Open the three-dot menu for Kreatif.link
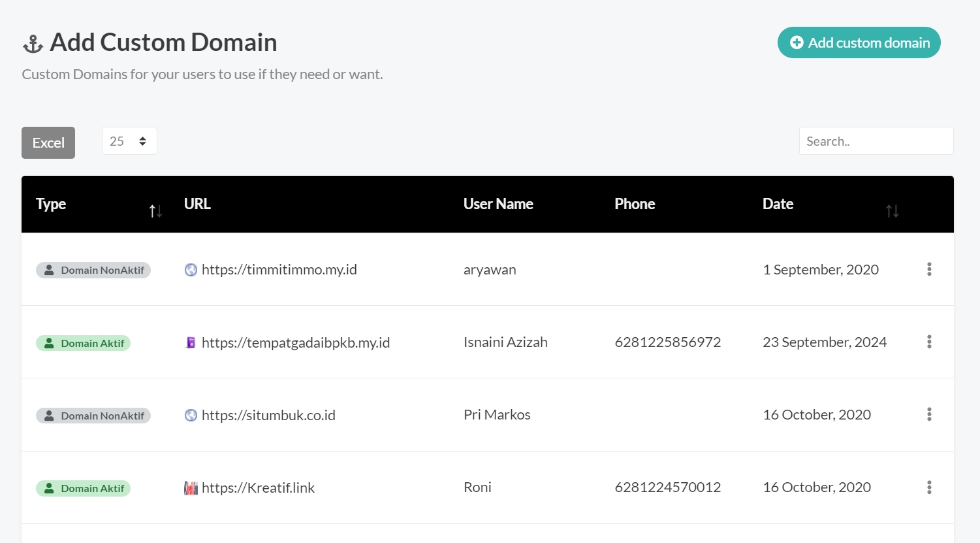Image resolution: width=980 pixels, height=543 pixels. (x=928, y=487)
